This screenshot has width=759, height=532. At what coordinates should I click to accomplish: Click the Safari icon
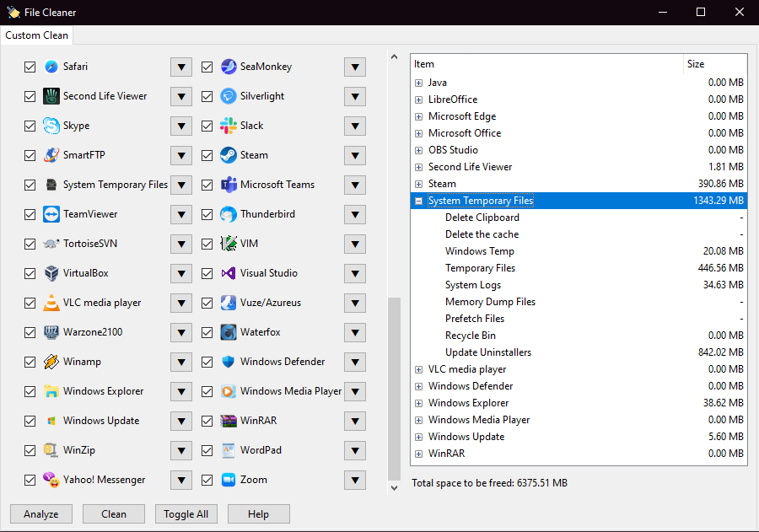click(x=51, y=67)
